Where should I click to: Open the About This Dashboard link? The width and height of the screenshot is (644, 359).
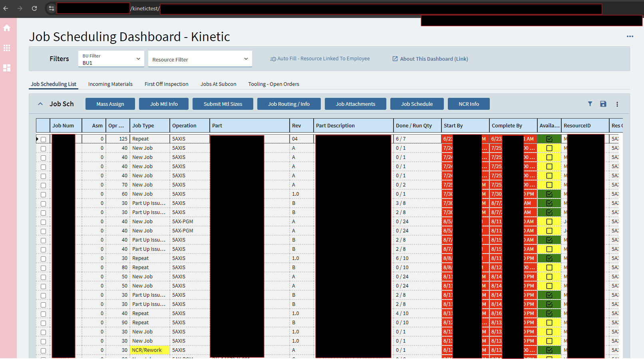pos(430,59)
